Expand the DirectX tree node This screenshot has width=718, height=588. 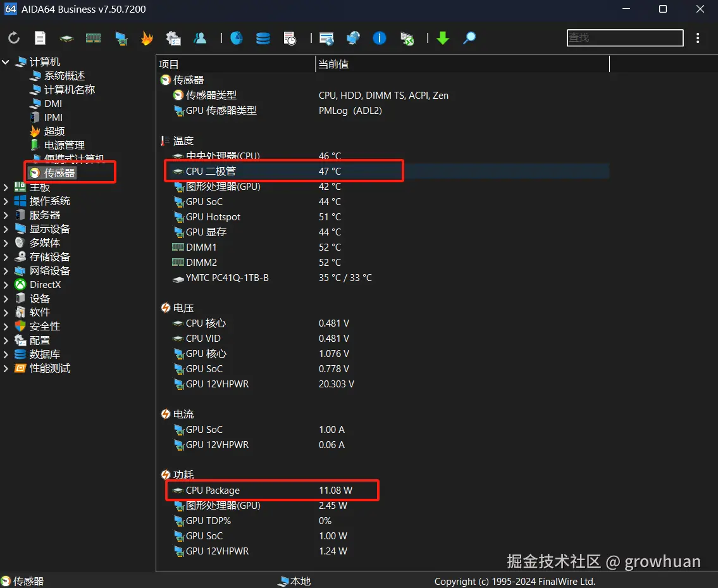click(x=6, y=285)
